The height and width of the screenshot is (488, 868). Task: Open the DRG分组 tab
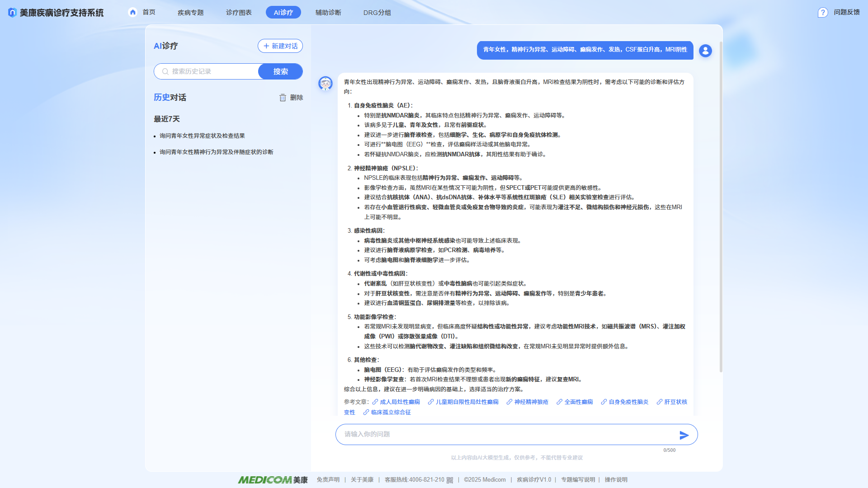coord(377,13)
